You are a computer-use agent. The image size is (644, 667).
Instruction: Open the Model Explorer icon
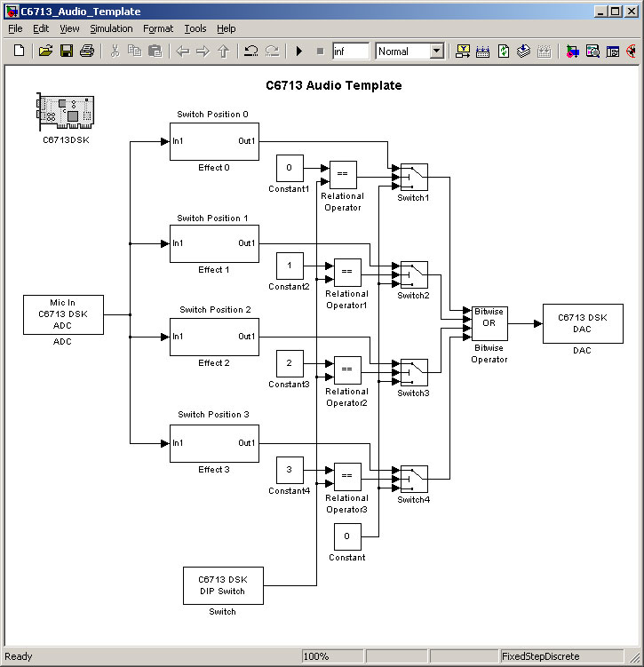[592, 51]
